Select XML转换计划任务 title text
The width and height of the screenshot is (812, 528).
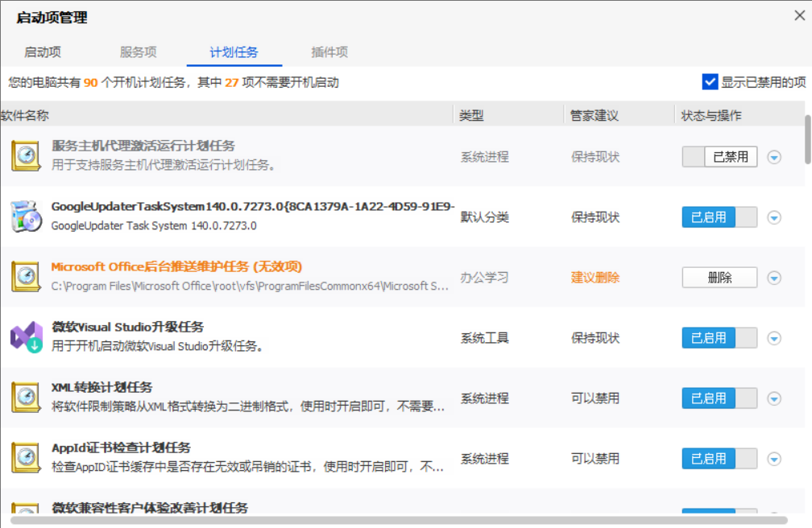click(x=101, y=388)
